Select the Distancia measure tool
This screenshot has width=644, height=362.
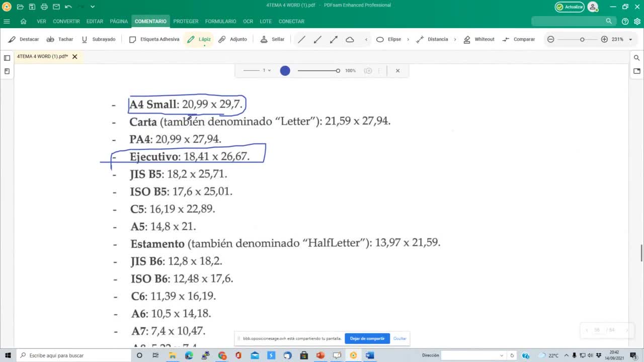coord(432,39)
